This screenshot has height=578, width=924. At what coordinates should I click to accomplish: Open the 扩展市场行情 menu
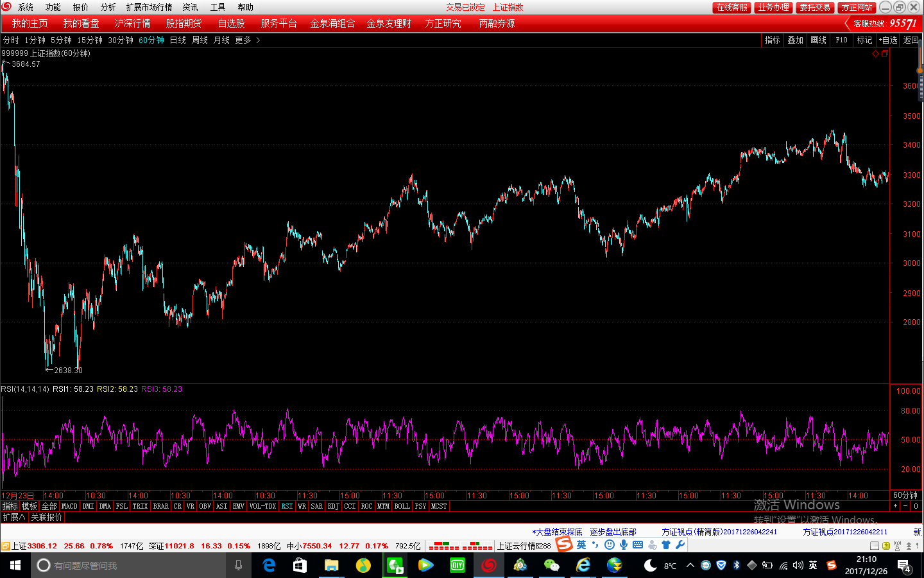pos(149,7)
